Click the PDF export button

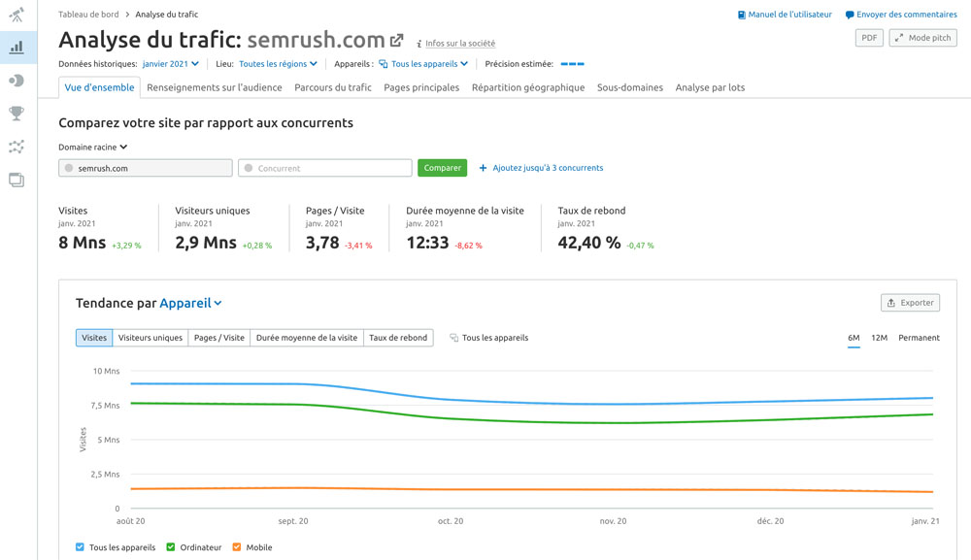pyautogui.click(x=869, y=38)
